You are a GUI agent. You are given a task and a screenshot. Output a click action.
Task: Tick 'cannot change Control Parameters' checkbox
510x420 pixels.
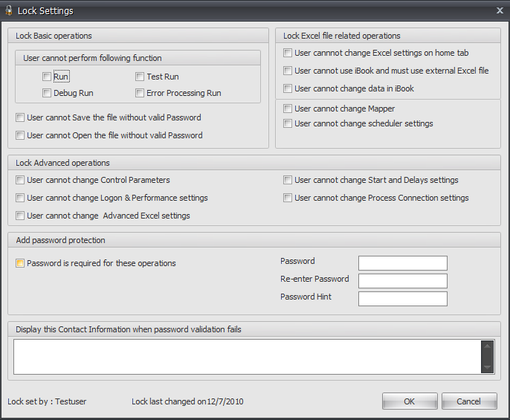click(x=20, y=180)
